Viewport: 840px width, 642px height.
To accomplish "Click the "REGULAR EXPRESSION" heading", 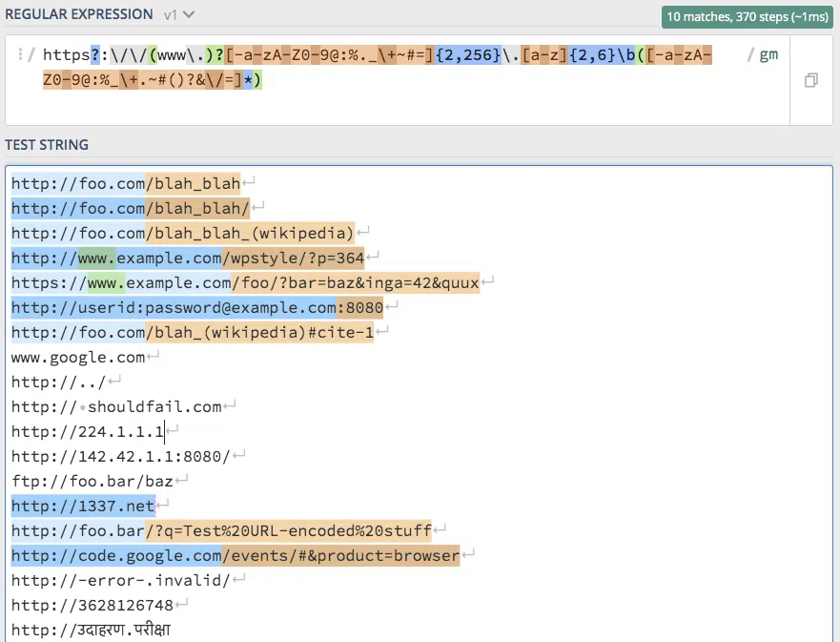I will (x=79, y=14).
